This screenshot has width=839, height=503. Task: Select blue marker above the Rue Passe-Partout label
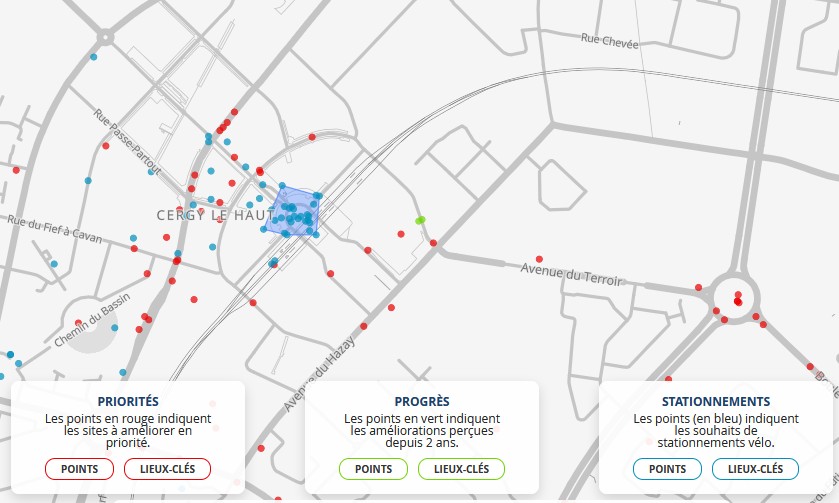(x=94, y=57)
